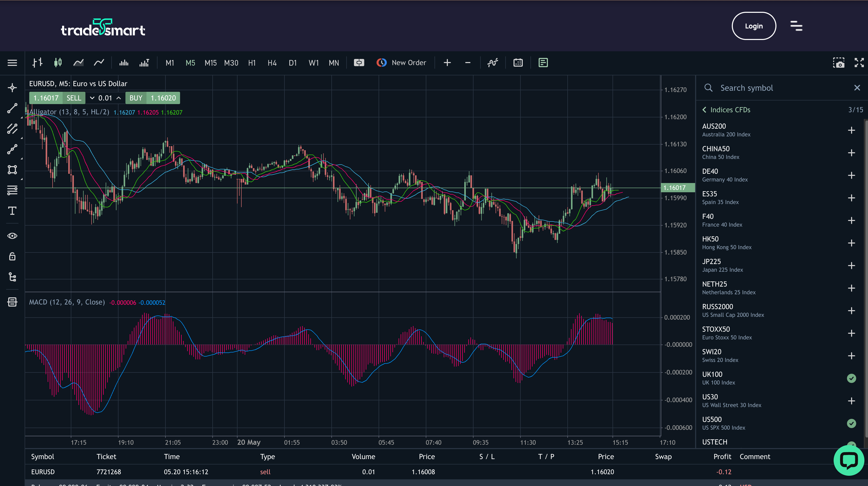Toggle drawing lock icon
This screenshot has height=486, width=868.
coord(13,256)
